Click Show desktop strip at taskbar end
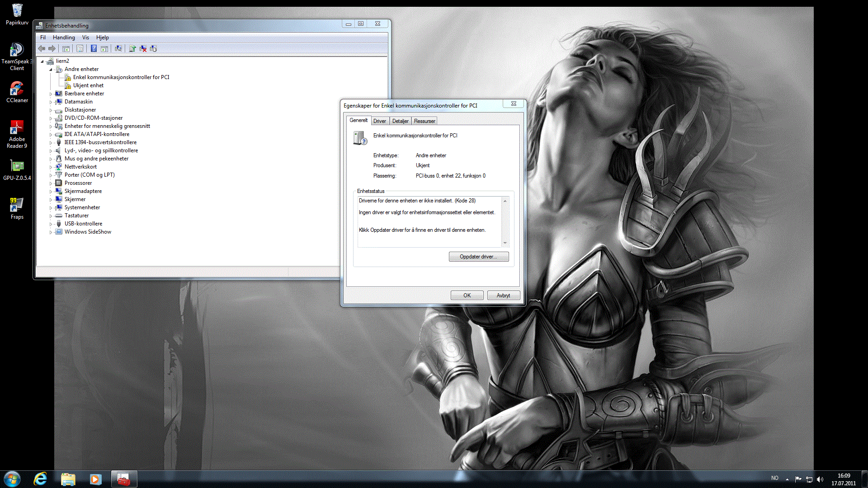The height and width of the screenshot is (488, 868). tap(864, 479)
